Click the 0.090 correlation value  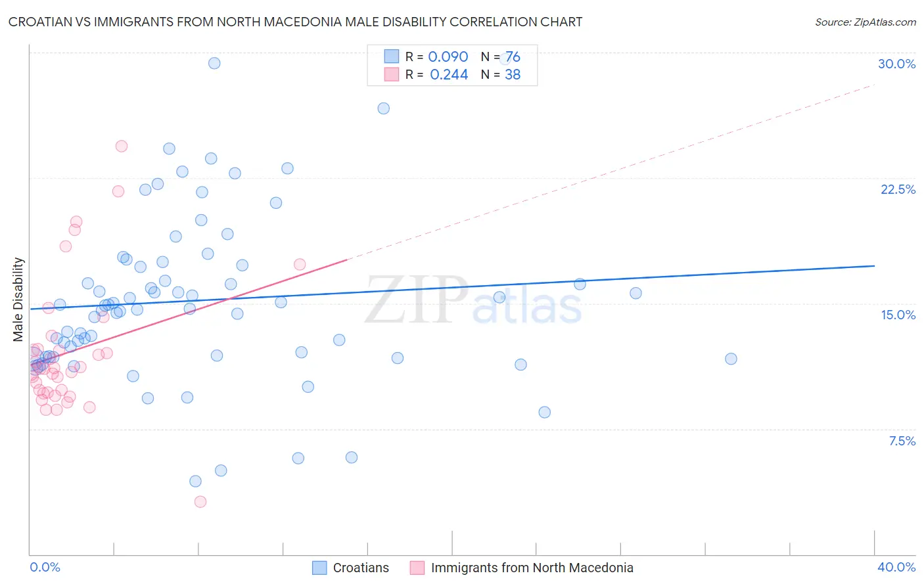pyautogui.click(x=448, y=56)
